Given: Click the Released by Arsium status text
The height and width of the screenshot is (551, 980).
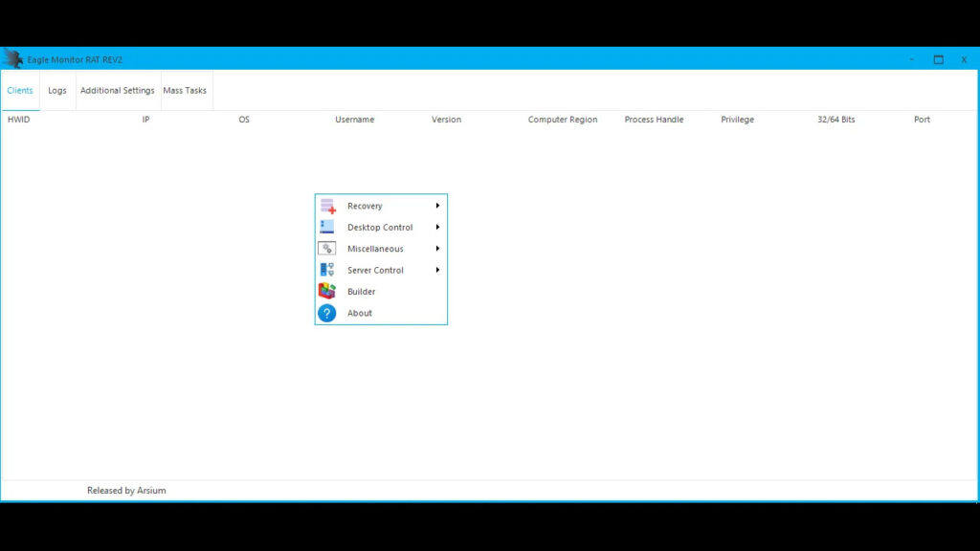Looking at the screenshot, I should (126, 491).
